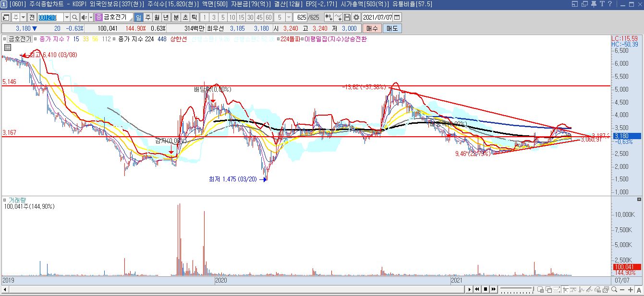This screenshot has width=644, height=296.
Task: Click the 매수 buy button
Action: pos(372,28)
